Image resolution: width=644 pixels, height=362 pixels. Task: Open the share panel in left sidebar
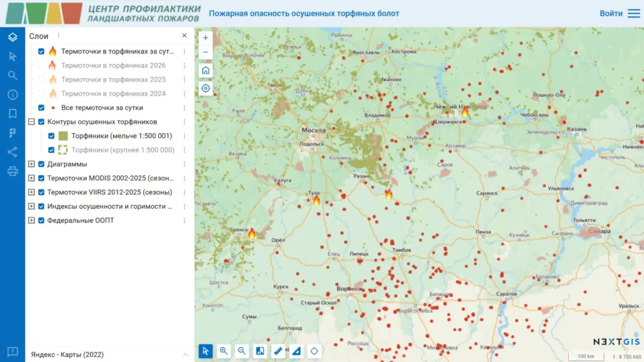[13, 152]
